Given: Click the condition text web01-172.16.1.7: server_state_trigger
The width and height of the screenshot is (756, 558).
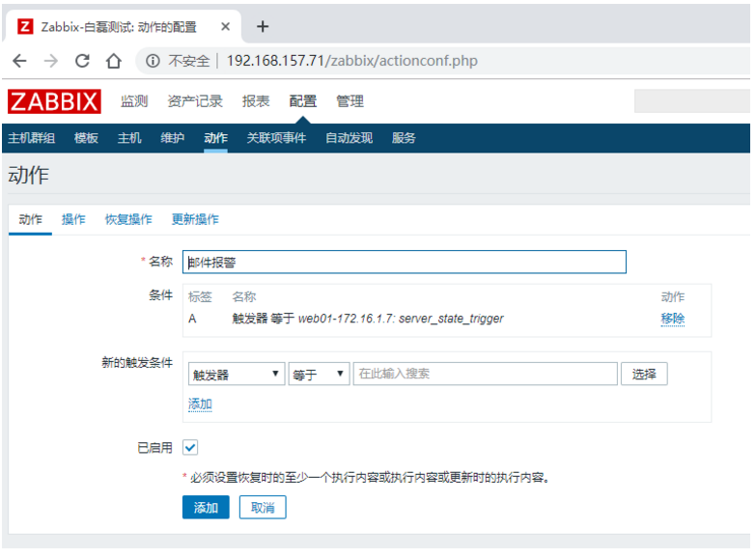Looking at the screenshot, I should point(401,319).
